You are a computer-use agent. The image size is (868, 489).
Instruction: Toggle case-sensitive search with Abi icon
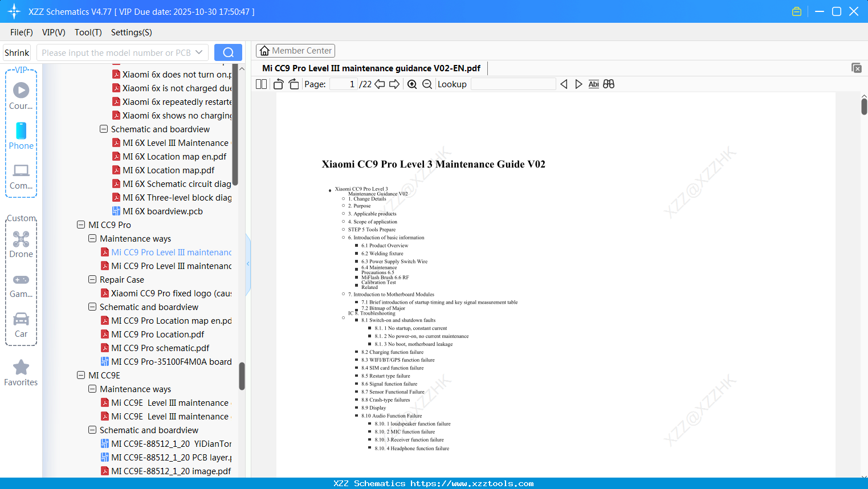point(593,84)
